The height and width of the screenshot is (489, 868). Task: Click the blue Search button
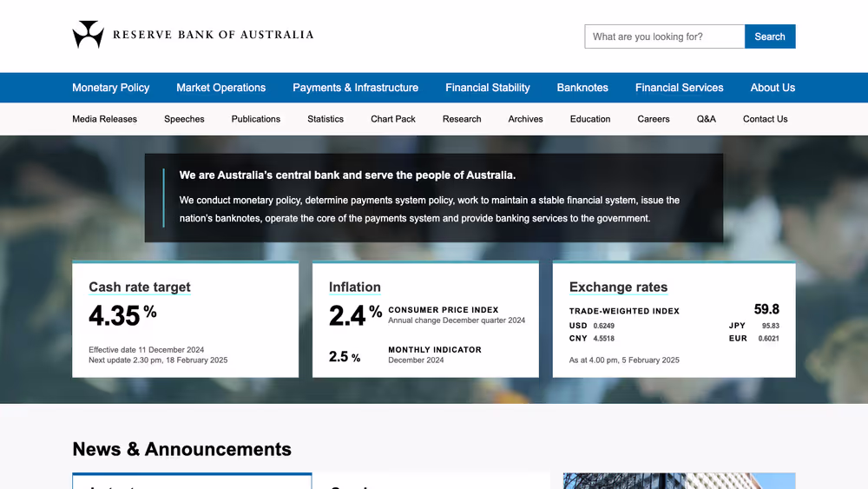pos(770,36)
